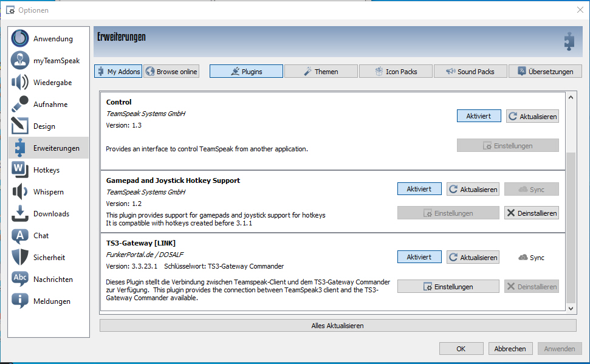Viewport: 590px width, 364px height.
Task: Switch to the My Addons view
Action: pyautogui.click(x=118, y=71)
